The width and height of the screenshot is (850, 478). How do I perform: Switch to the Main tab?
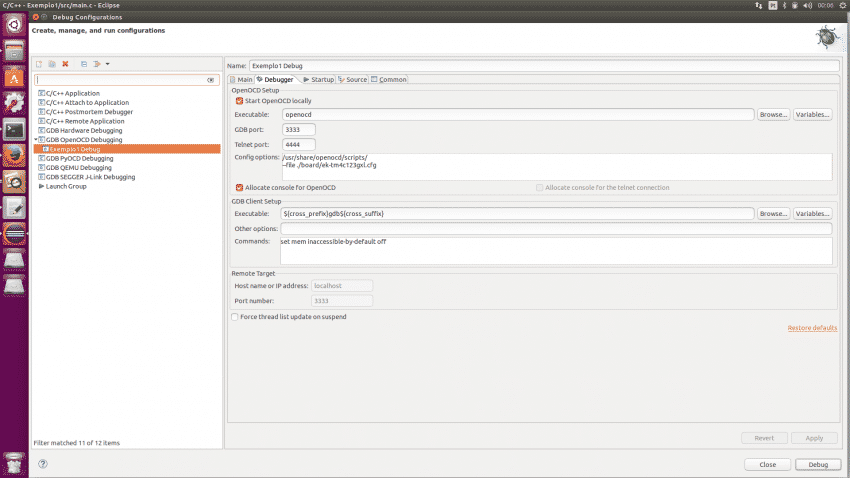pos(241,79)
